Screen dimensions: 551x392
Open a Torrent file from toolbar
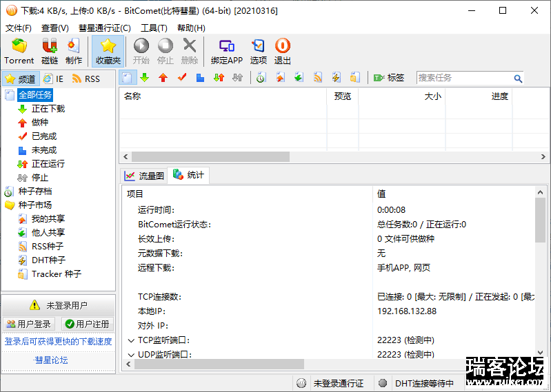19,51
